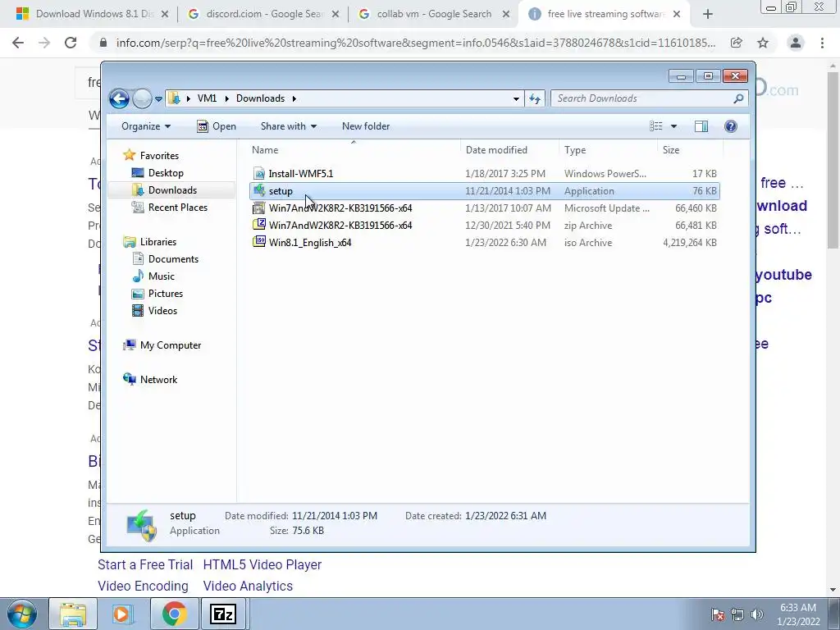Click New folder button
This screenshot has height=630, width=840.
pyautogui.click(x=366, y=126)
